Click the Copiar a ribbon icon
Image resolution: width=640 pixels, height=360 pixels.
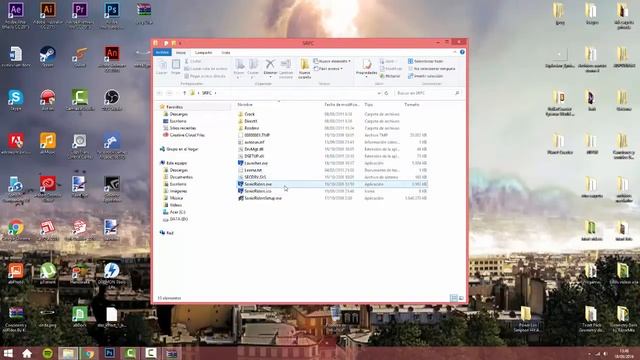(x=253, y=68)
